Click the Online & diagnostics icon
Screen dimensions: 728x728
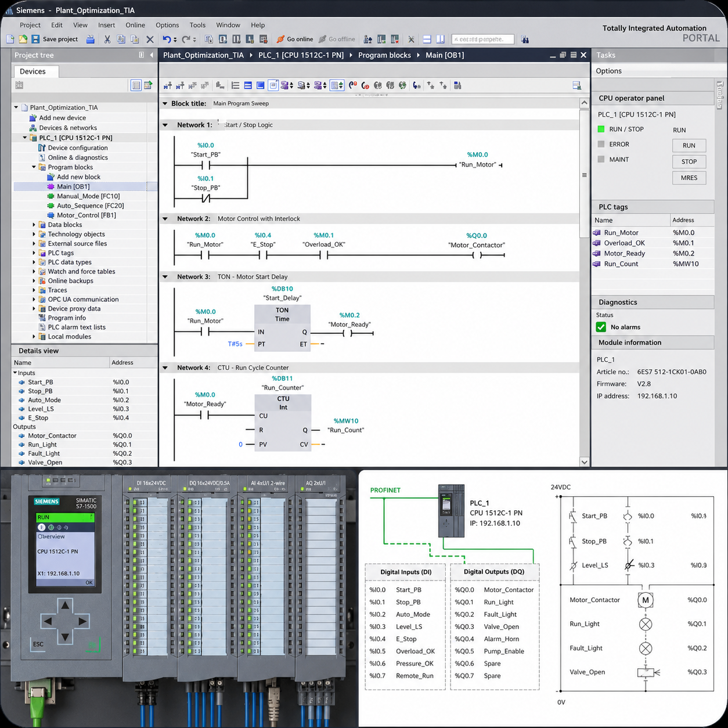(x=42, y=157)
